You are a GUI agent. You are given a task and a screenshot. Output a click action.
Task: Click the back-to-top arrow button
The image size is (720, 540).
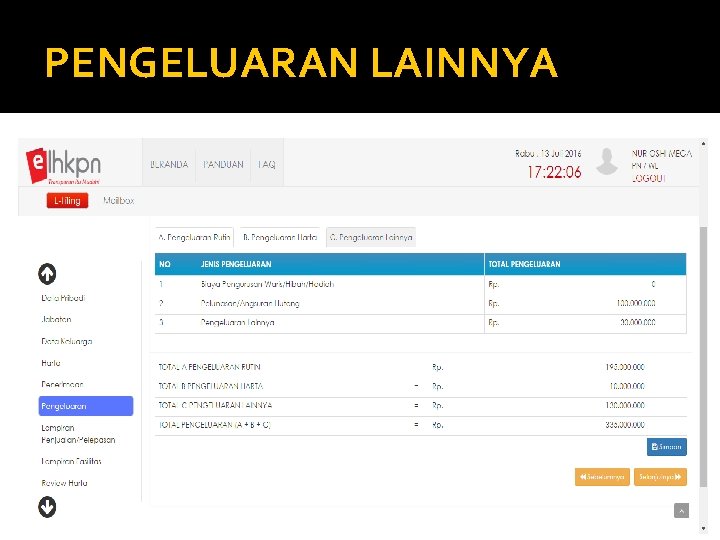681,511
